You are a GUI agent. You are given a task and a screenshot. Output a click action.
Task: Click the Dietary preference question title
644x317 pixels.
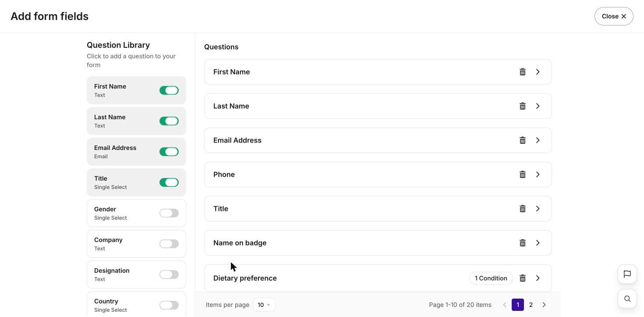[x=245, y=278]
